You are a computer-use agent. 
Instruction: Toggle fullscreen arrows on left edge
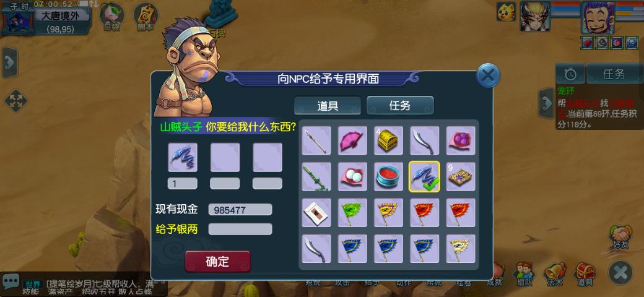15,101
